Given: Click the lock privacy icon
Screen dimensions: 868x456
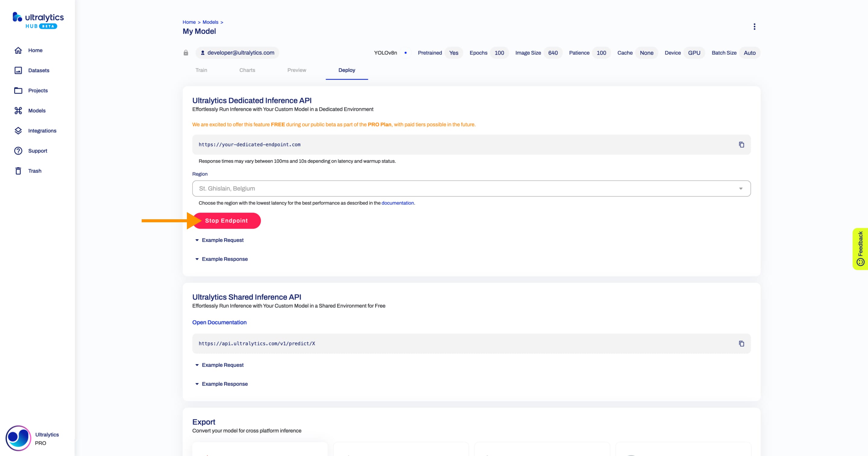Looking at the screenshot, I should pyautogui.click(x=186, y=53).
